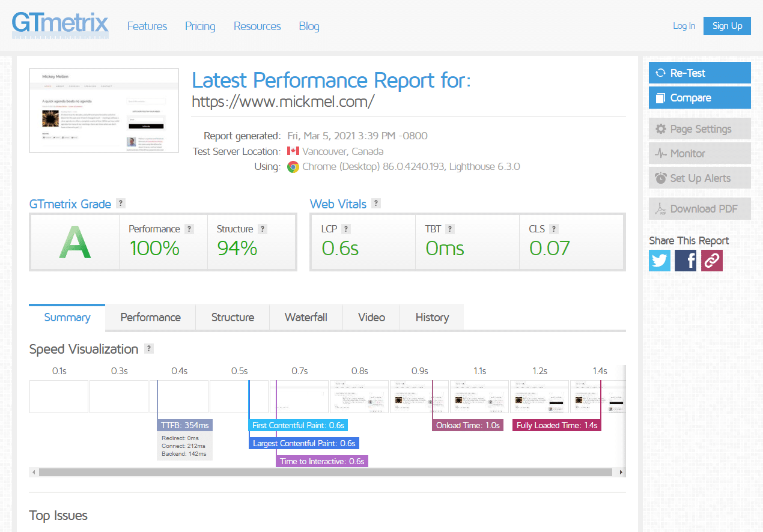The image size is (763, 532).
Task: Open Resources navigation item
Action: (x=257, y=26)
